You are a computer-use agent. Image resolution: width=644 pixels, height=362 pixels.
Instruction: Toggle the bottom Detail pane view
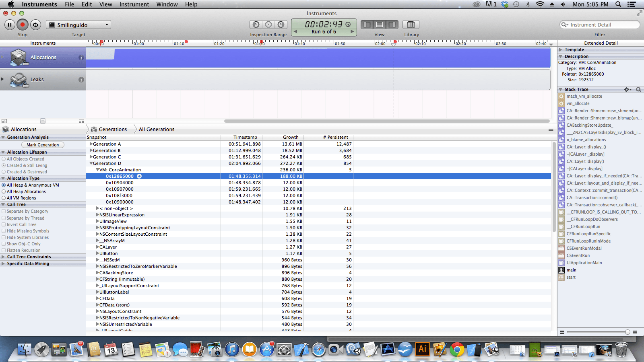click(x=380, y=25)
